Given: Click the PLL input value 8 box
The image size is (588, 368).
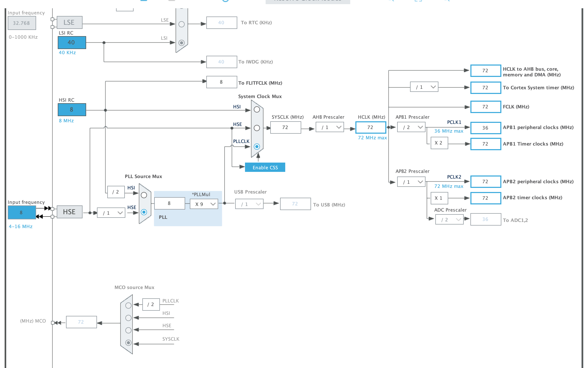Looking at the screenshot, I should point(170,203).
